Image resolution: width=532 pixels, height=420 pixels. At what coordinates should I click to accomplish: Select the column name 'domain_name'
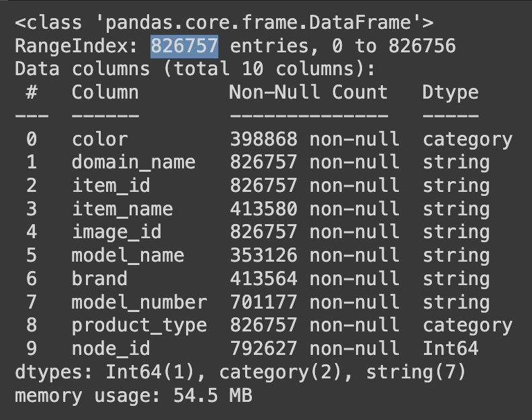134,162
